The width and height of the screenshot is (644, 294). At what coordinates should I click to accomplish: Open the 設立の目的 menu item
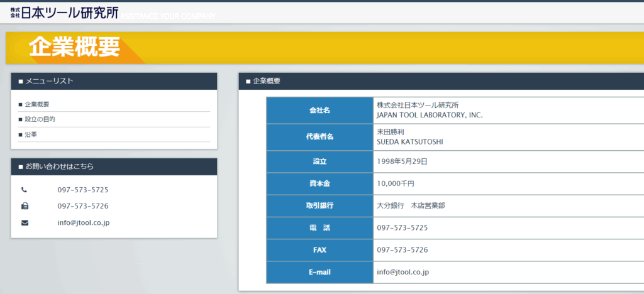[x=40, y=119]
